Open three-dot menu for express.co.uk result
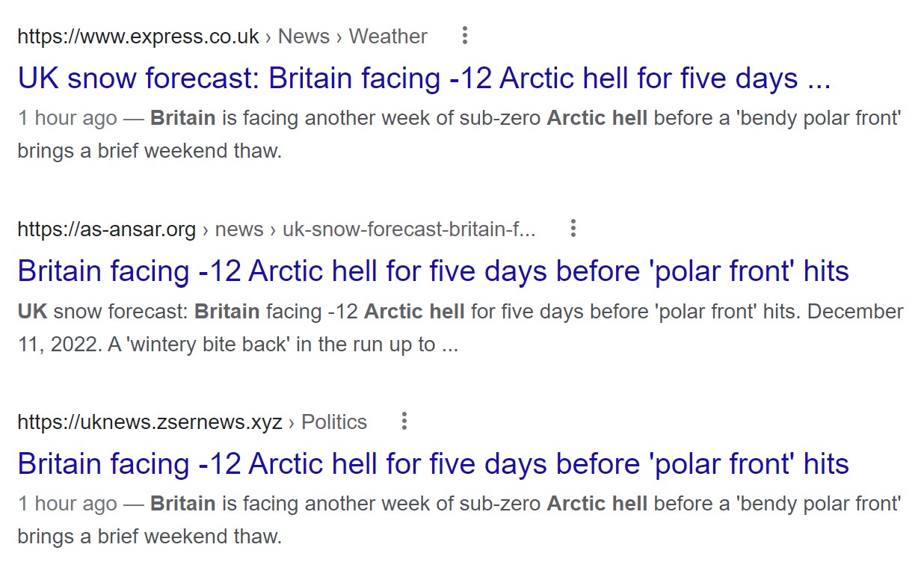Viewport: 924px width, 571px height. pos(465,35)
